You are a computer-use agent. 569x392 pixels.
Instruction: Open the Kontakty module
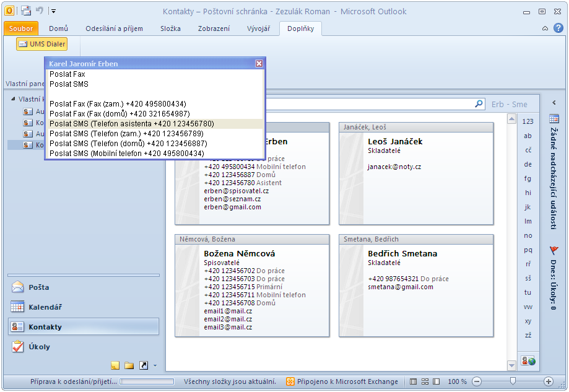84,327
